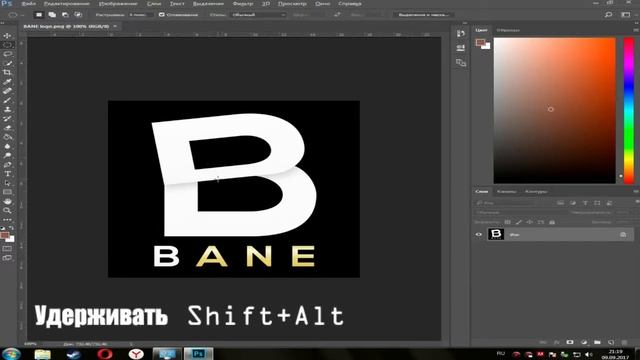Viewport: 640px width, 360px height.
Task: Select the Rectangle shape tool
Action: coord(7,192)
